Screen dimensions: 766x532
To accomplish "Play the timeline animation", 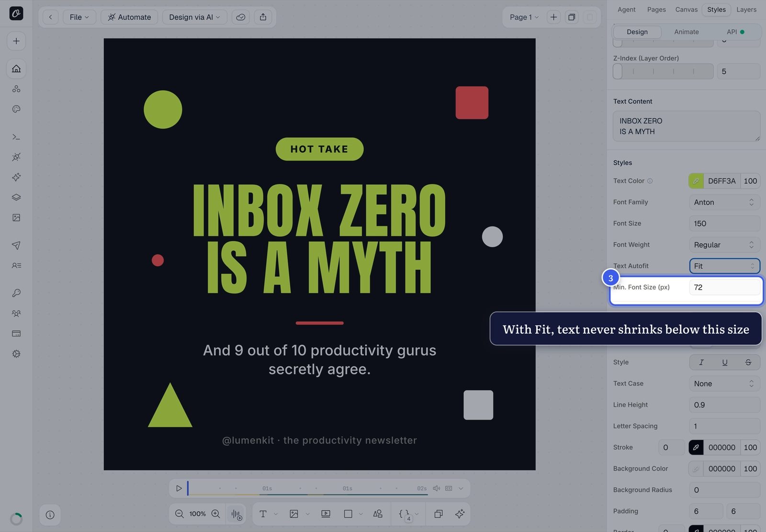I will coord(179,488).
